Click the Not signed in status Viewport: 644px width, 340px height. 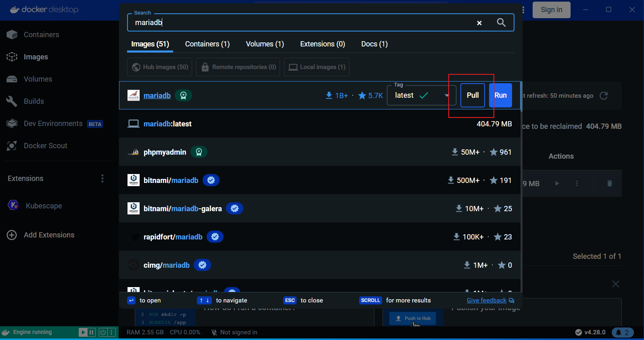234,332
